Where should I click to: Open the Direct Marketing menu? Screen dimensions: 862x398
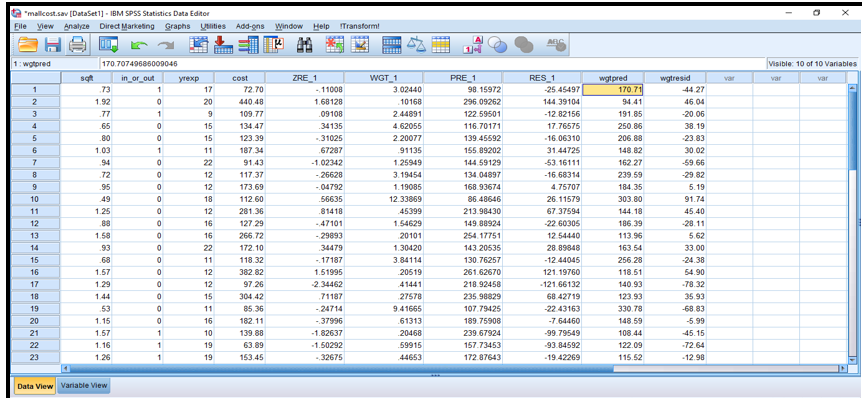[127, 26]
